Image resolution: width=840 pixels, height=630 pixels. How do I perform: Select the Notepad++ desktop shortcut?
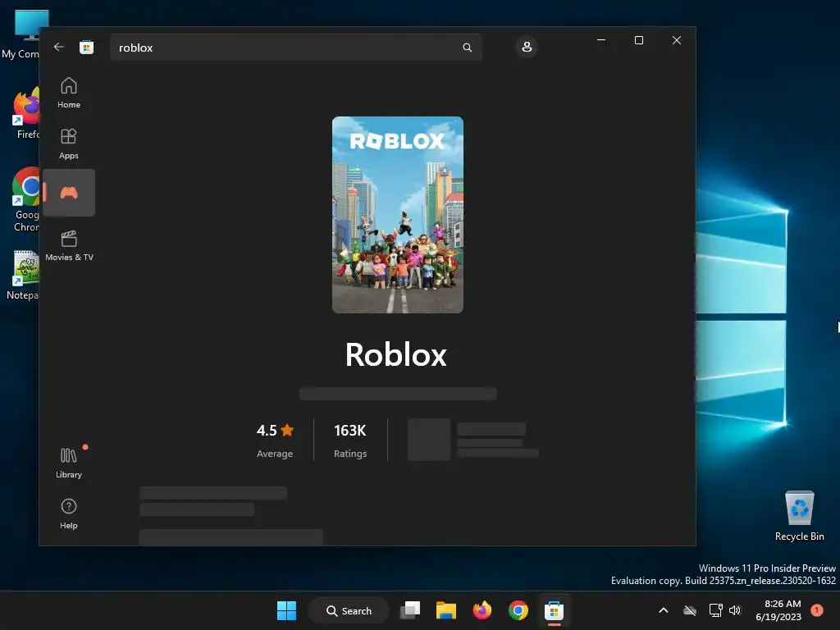22,275
